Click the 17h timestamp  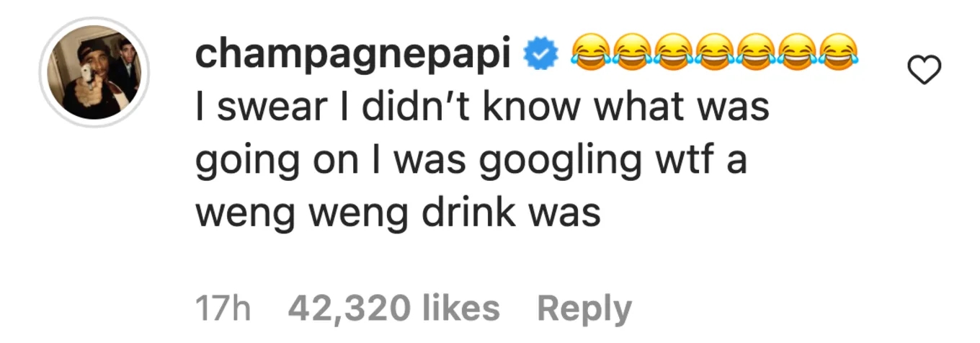(x=223, y=309)
